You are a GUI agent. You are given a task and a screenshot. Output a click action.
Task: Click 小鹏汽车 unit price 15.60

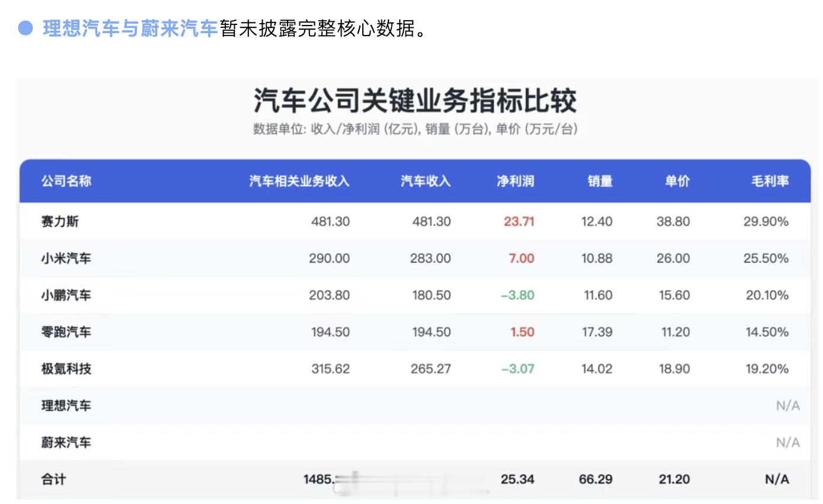pos(674,295)
